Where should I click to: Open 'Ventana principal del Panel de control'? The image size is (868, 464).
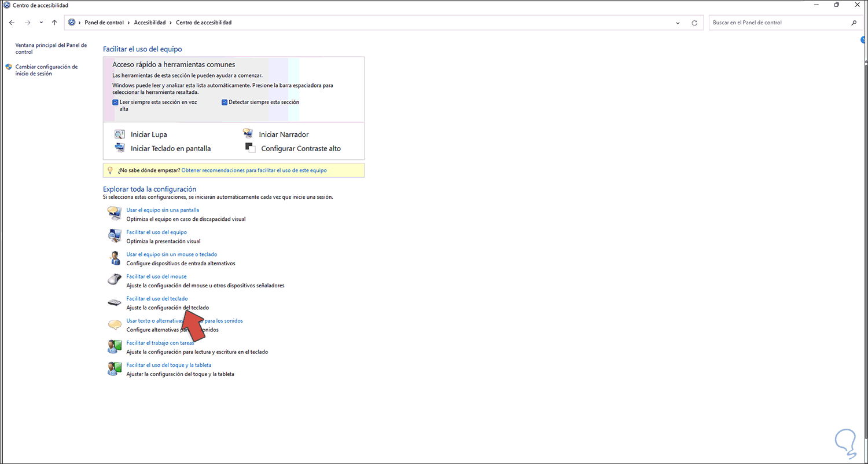click(x=51, y=48)
